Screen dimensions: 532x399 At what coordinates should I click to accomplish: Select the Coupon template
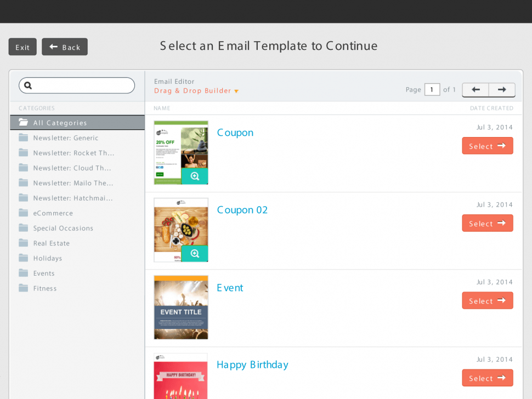487,146
